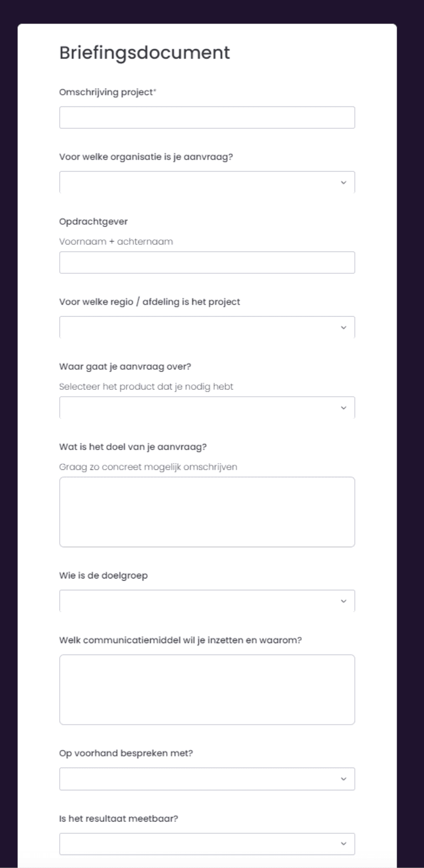Click chevron of 'Op voorhand bespreken' select
This screenshot has height=868, width=424.
(344, 779)
